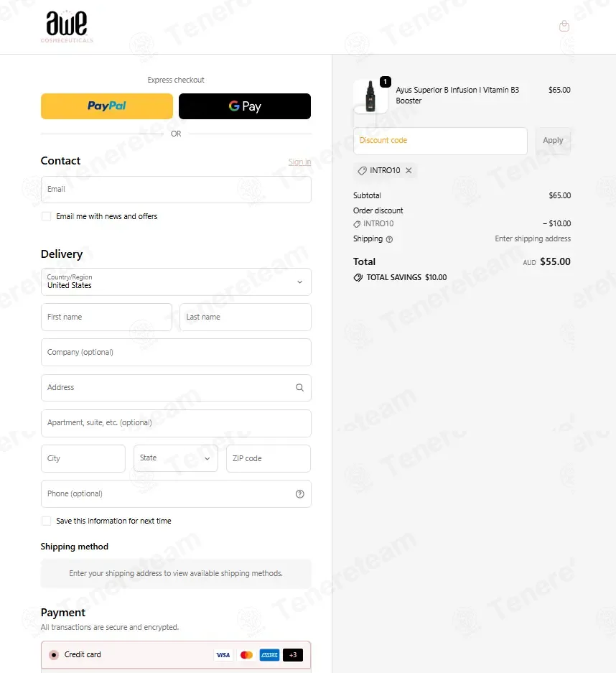Click the address search magnifier icon
The width and height of the screenshot is (616, 673).
pyautogui.click(x=300, y=388)
